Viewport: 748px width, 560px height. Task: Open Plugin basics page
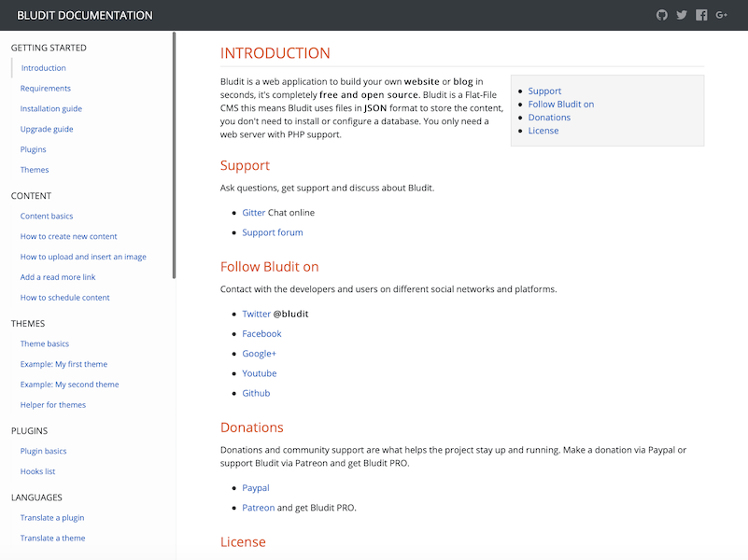click(43, 451)
